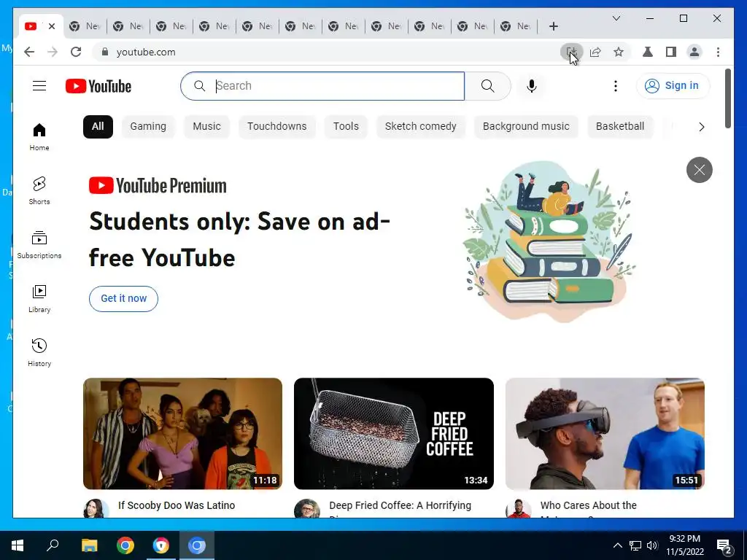The width and height of the screenshot is (747, 560).
Task: Click the YouTube logo
Action: pyautogui.click(x=98, y=86)
